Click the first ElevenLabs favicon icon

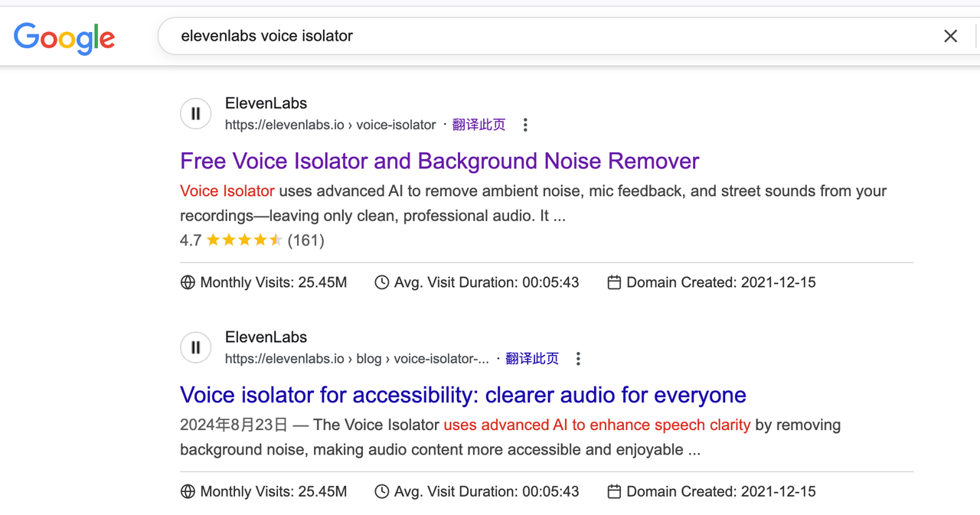tap(196, 113)
